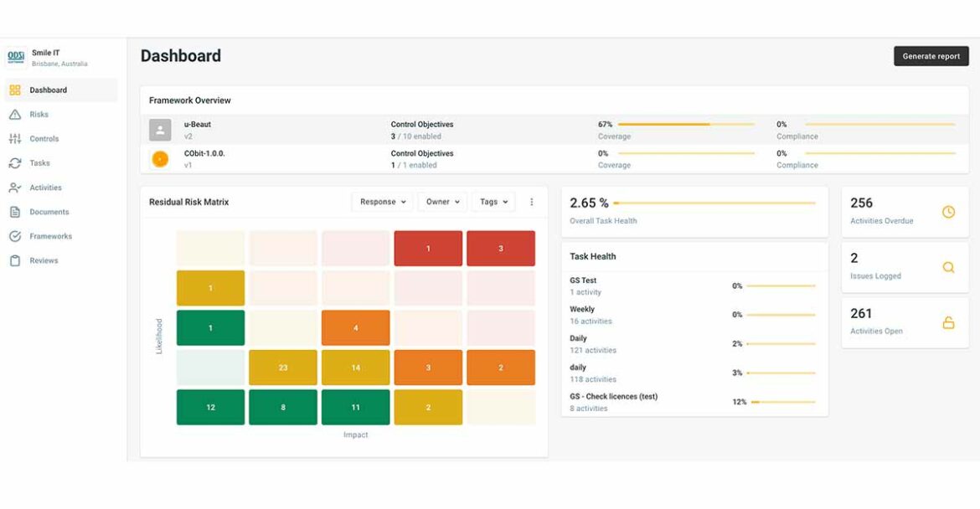Screen dimensions: 980x509
Task: Expand the Tags filter dropdown
Action: [493, 202]
